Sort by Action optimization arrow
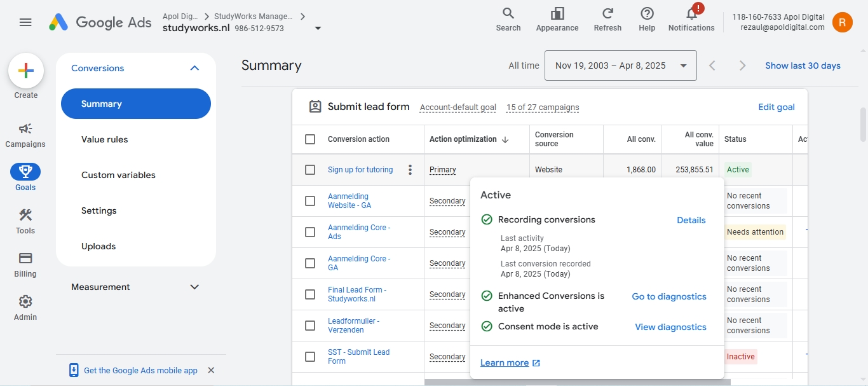Image resolution: width=868 pixels, height=386 pixels. tap(505, 139)
